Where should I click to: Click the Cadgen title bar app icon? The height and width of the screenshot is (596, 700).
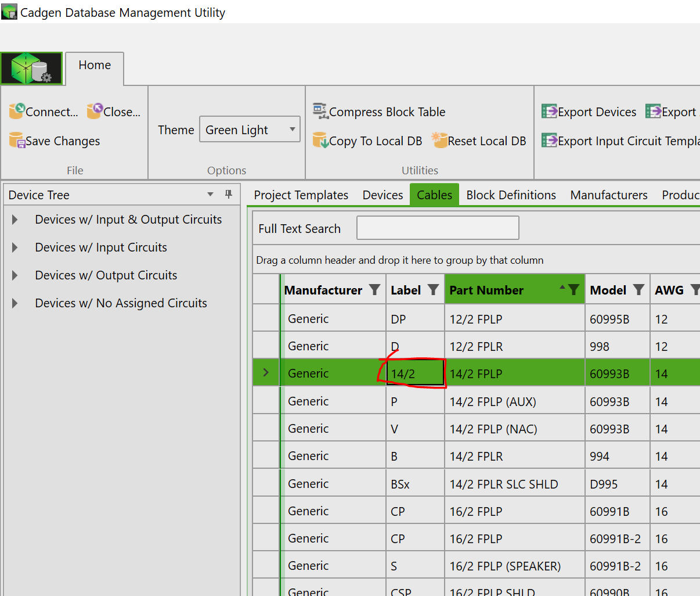click(9, 12)
